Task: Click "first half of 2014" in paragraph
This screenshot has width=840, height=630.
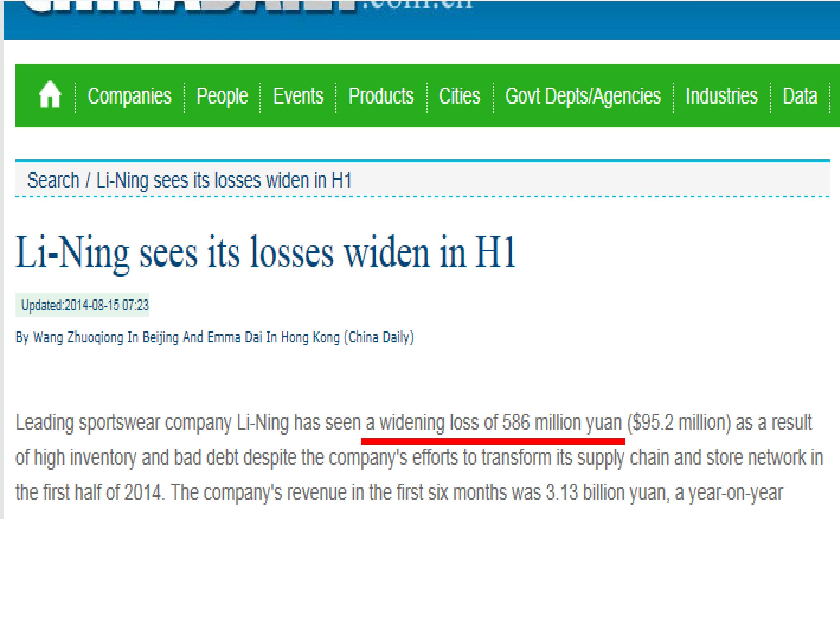Action: coord(102,493)
